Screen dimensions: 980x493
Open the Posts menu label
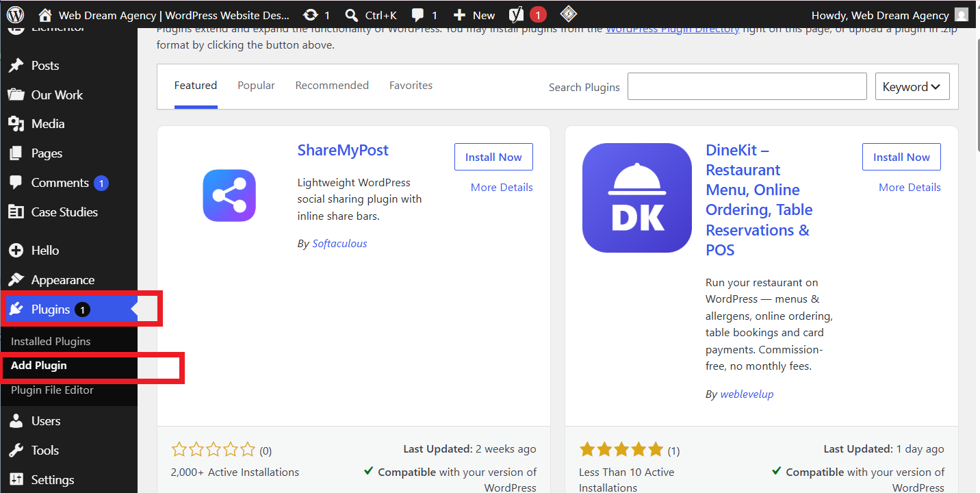click(x=45, y=66)
